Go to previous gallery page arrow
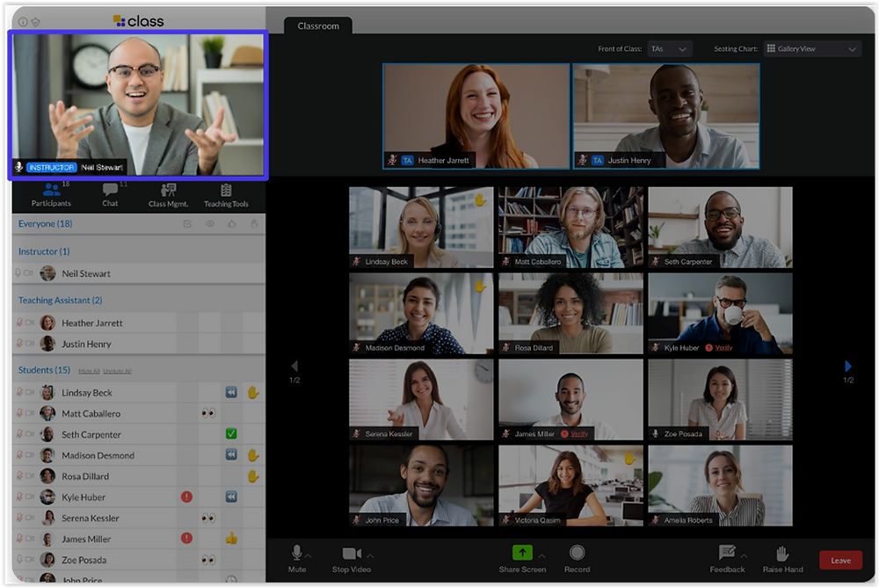 click(294, 366)
